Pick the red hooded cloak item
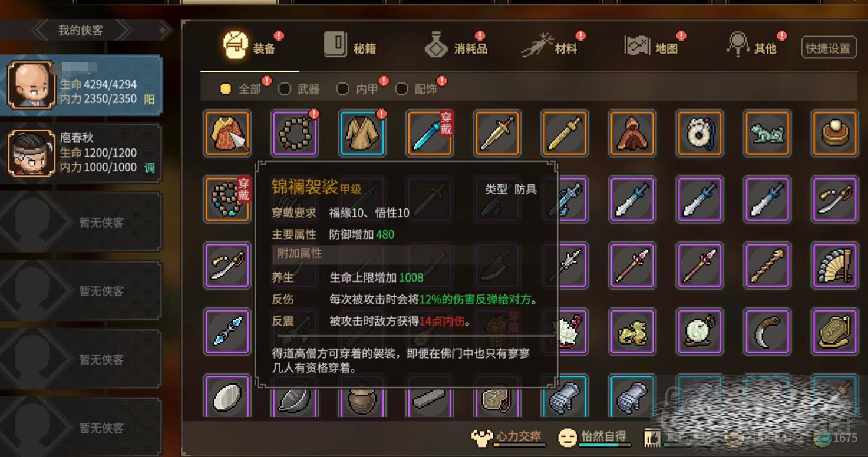The height and width of the screenshot is (457, 868). pos(632,133)
